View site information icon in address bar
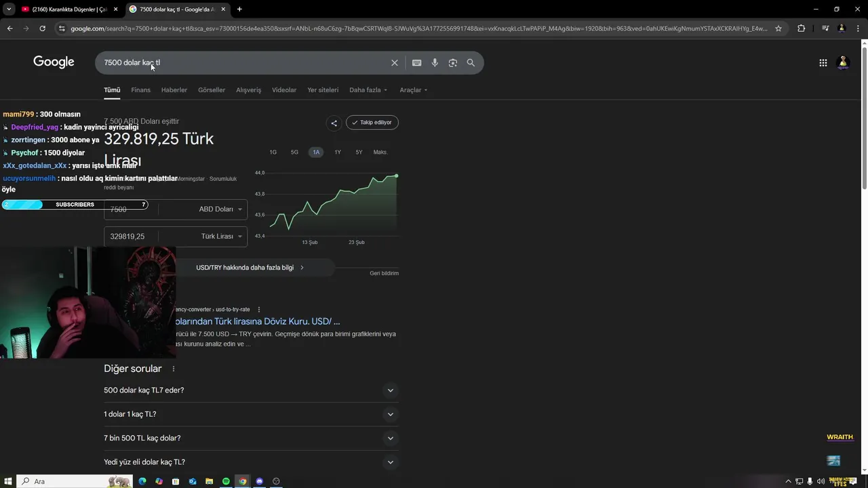This screenshot has width=868, height=488. pyautogui.click(x=62, y=28)
